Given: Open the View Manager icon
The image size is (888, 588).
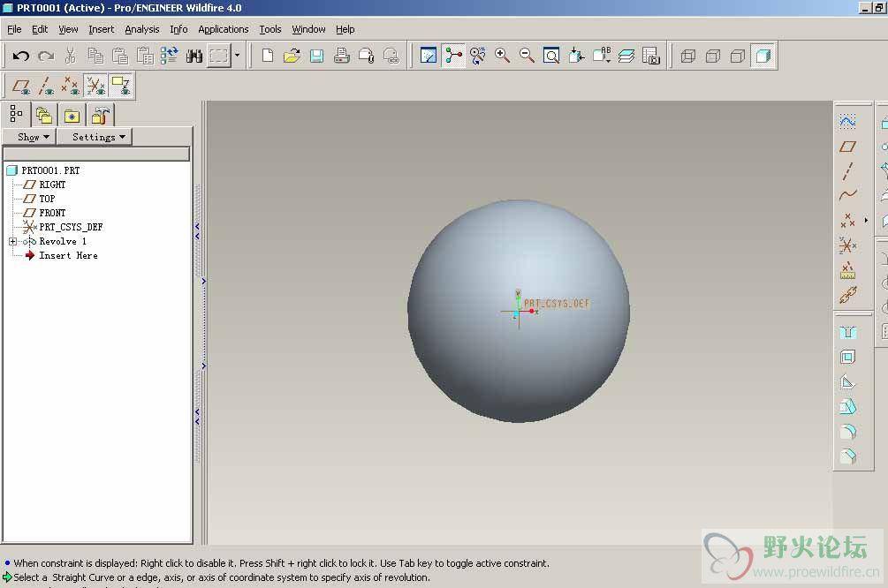Looking at the screenshot, I should pos(651,56).
